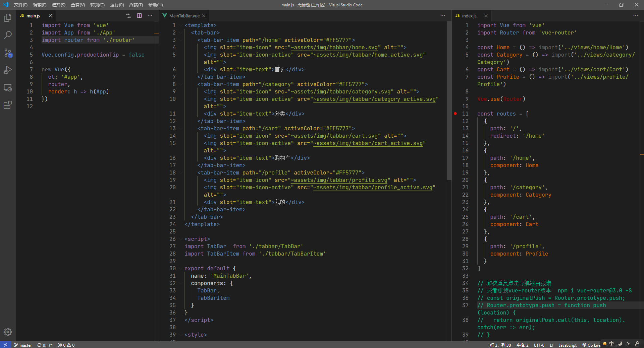Click the VS Code logo in title bar
Viewport: 644px width, 348px height.
pyautogui.click(x=6, y=5)
